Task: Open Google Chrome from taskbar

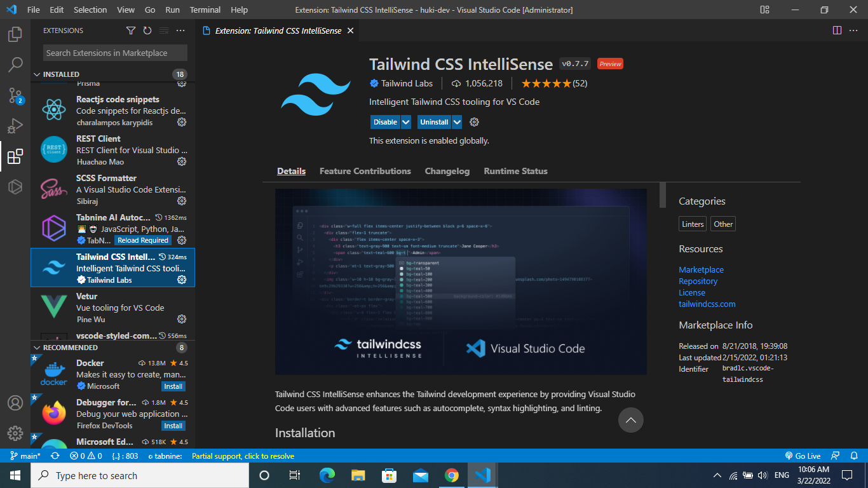Action: [452, 475]
